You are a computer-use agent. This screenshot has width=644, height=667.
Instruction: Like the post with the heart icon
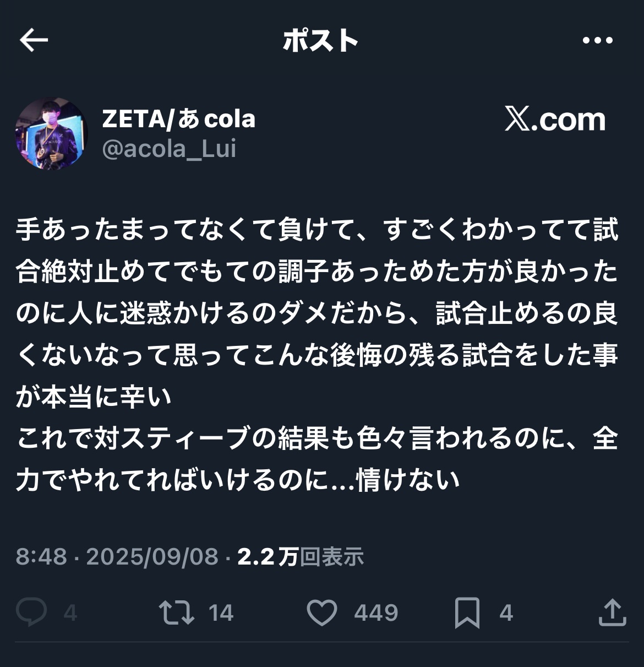322,612
